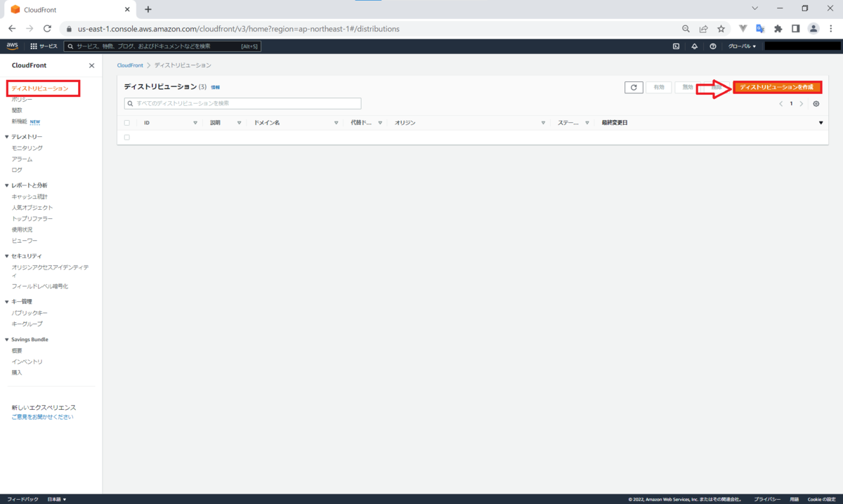Open ポリシー in the sidebar

point(22,100)
